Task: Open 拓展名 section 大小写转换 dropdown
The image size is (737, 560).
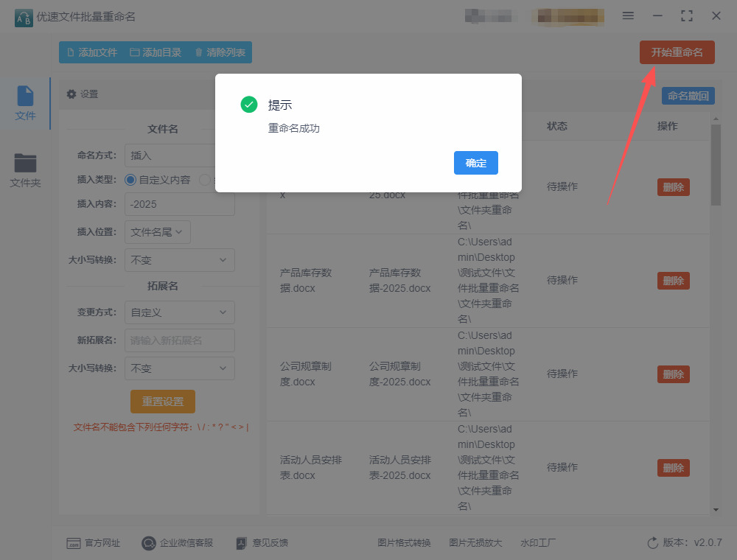Action: pos(180,368)
